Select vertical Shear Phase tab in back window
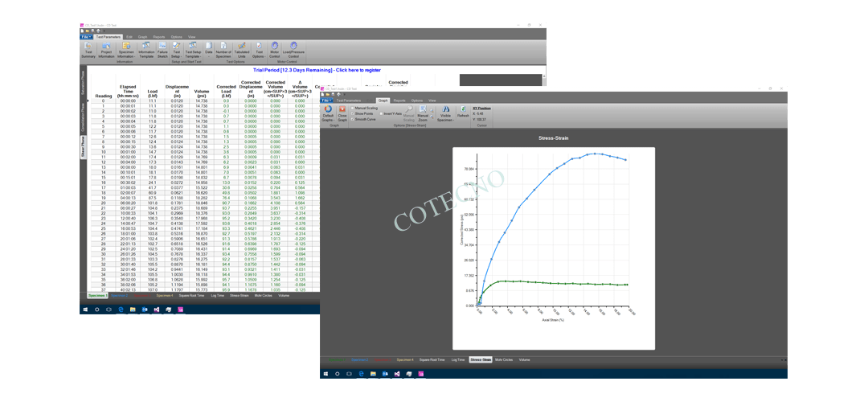Viewport: 868px width, 402px height. coord(84,147)
